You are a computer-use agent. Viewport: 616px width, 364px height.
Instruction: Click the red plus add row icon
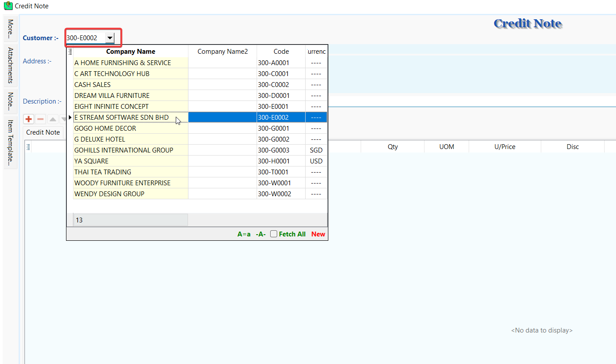(29, 119)
